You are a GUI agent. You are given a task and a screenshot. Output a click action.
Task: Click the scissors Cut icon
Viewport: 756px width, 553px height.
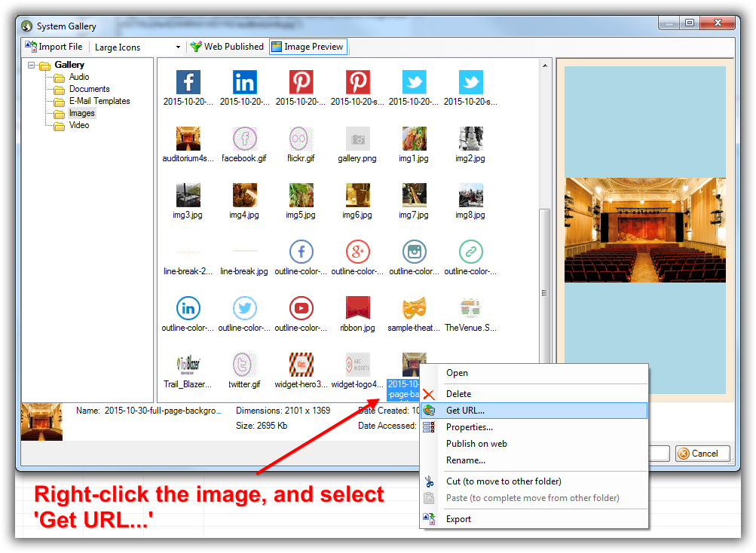[x=429, y=481]
